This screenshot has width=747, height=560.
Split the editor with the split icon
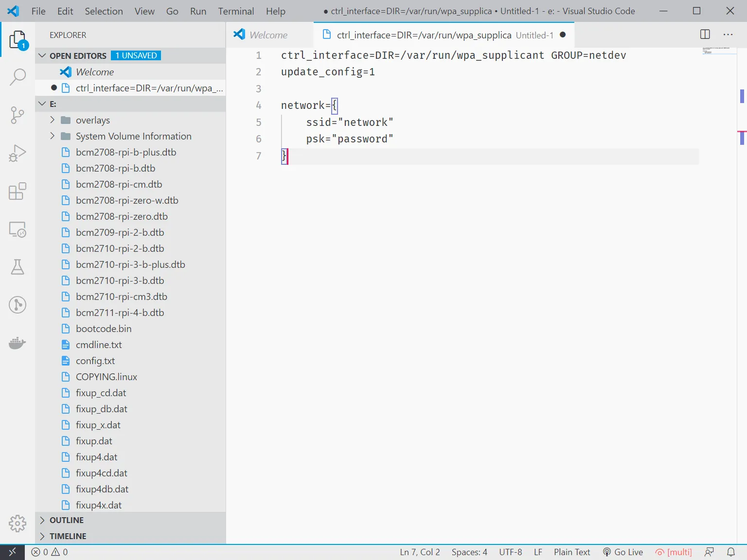pyautogui.click(x=704, y=35)
